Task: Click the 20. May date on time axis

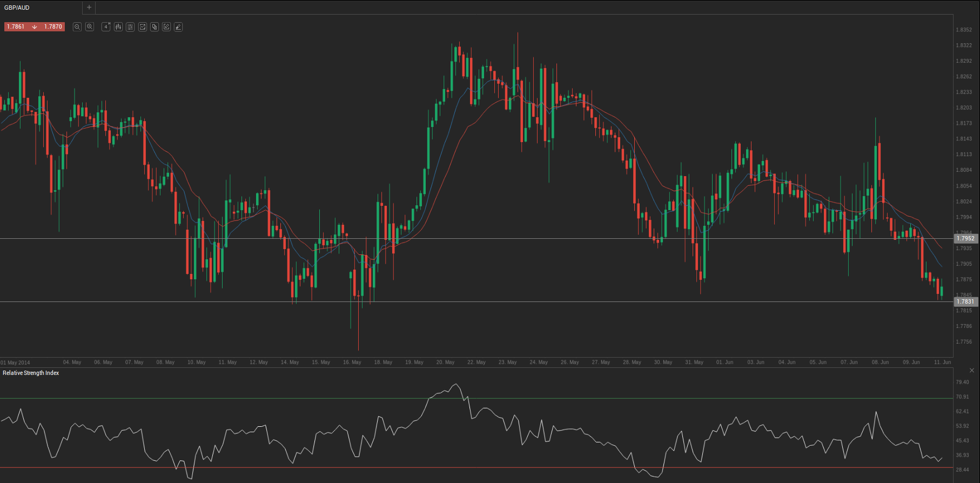Action: point(445,363)
